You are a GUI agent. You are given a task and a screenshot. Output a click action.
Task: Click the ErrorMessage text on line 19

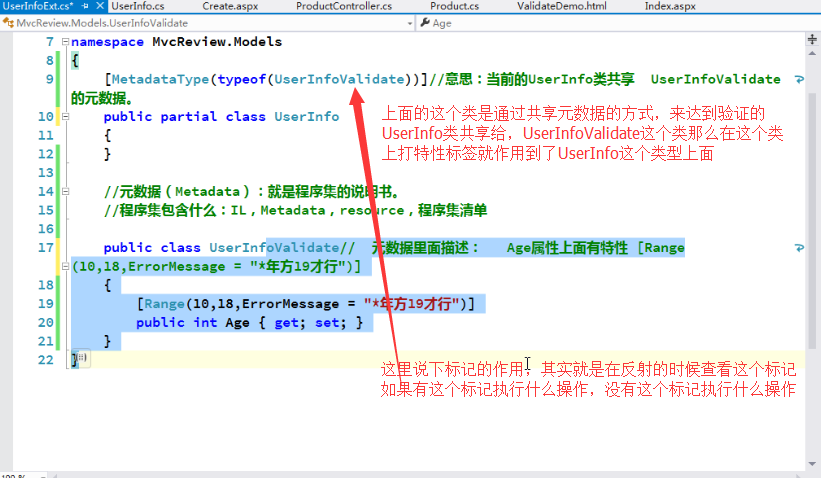pos(291,304)
